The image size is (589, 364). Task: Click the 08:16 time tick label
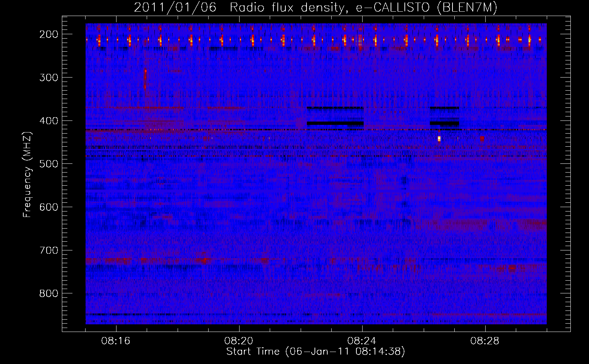[x=116, y=341]
